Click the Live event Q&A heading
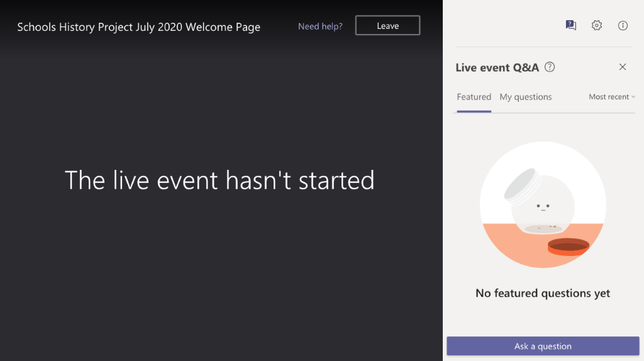The width and height of the screenshot is (644, 361). pos(497,67)
